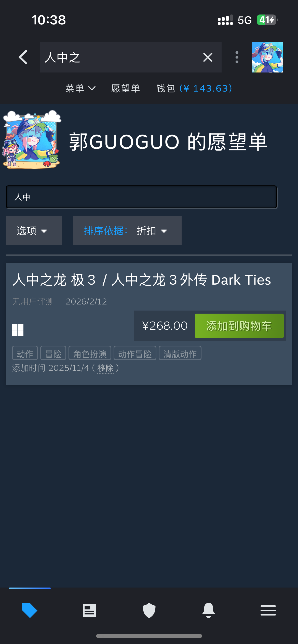Click 添加到购物车 button
Viewport: 298px width, 644px height.
(x=239, y=326)
